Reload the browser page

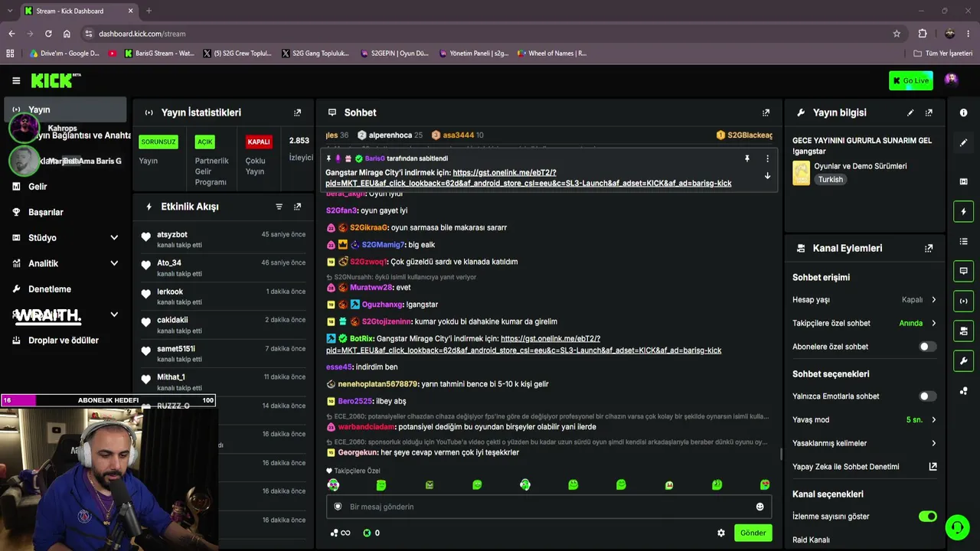pos(48,34)
